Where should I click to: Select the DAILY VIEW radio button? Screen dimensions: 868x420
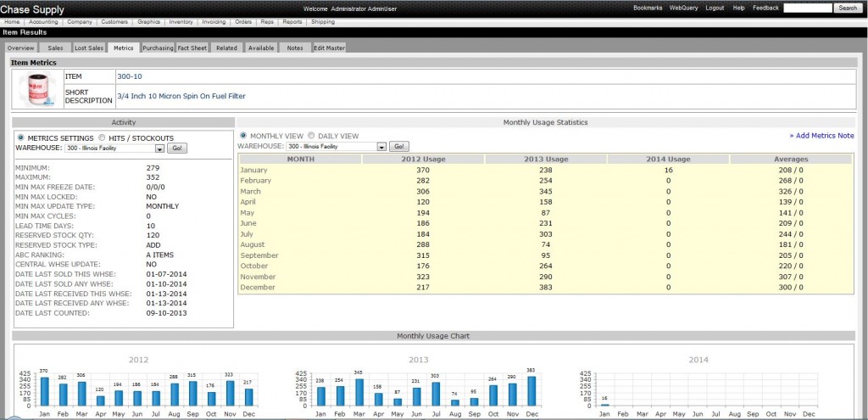coord(311,136)
